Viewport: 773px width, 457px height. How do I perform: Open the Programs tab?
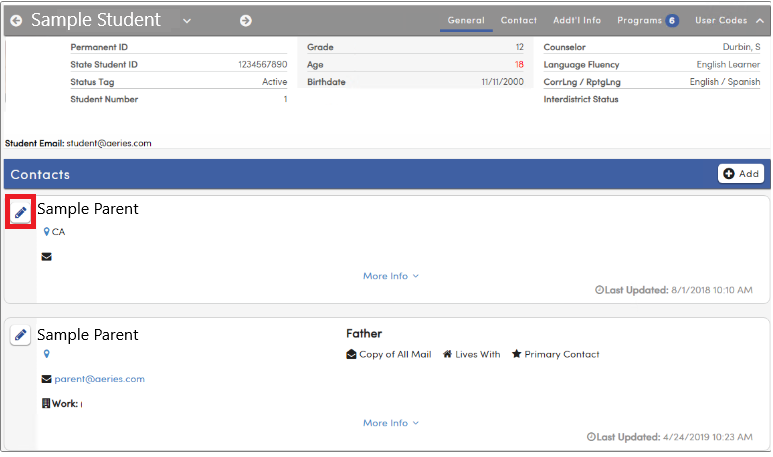point(647,20)
